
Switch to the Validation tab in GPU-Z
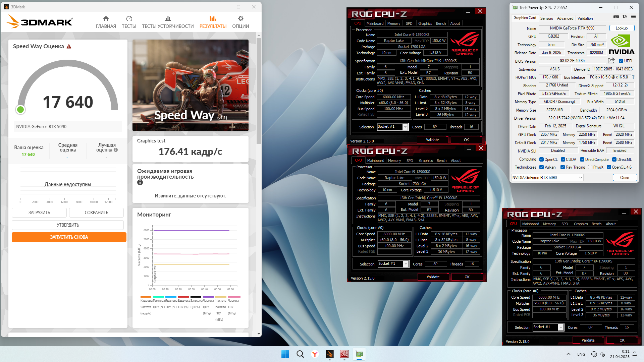coord(585,18)
